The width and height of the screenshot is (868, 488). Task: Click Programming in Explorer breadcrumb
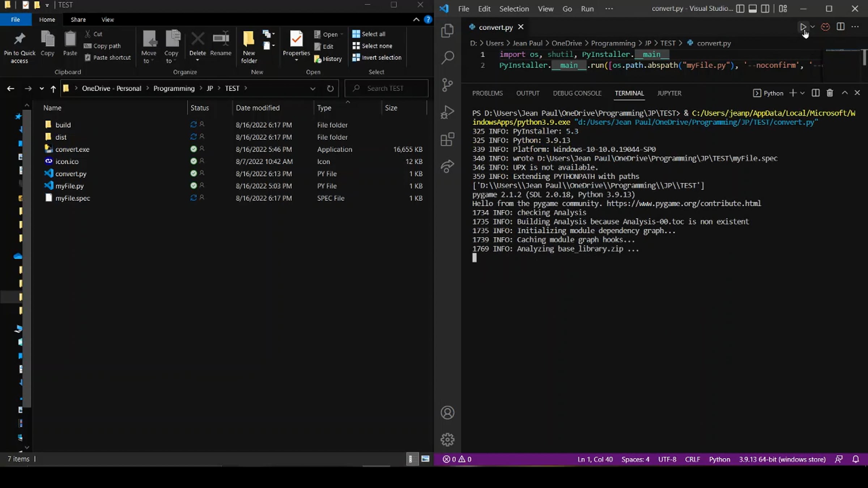(174, 89)
